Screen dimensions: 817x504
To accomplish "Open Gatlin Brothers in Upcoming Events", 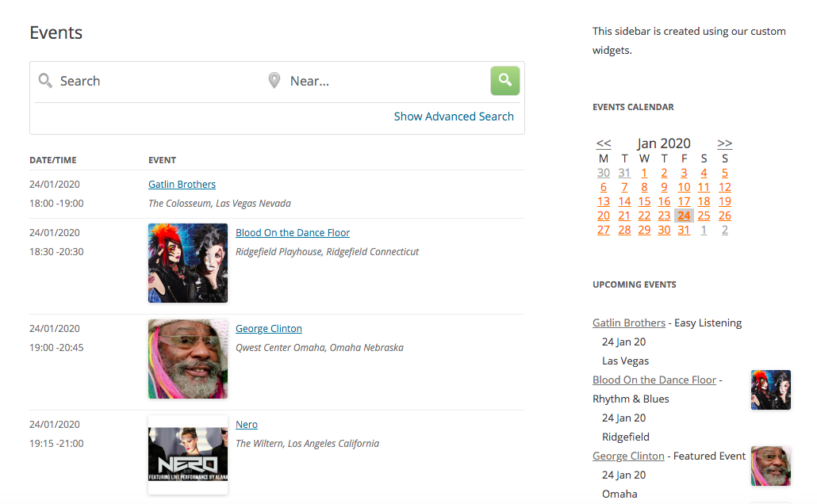I will (x=629, y=323).
